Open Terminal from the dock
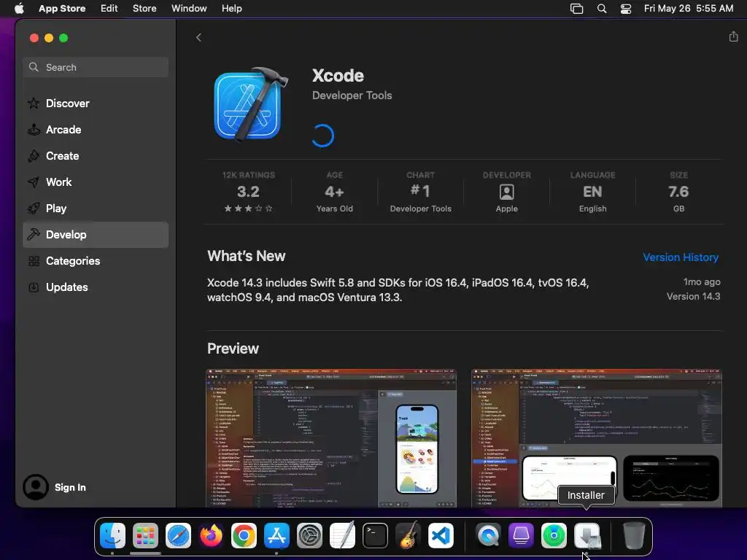The width and height of the screenshot is (747, 560). pyautogui.click(x=376, y=536)
